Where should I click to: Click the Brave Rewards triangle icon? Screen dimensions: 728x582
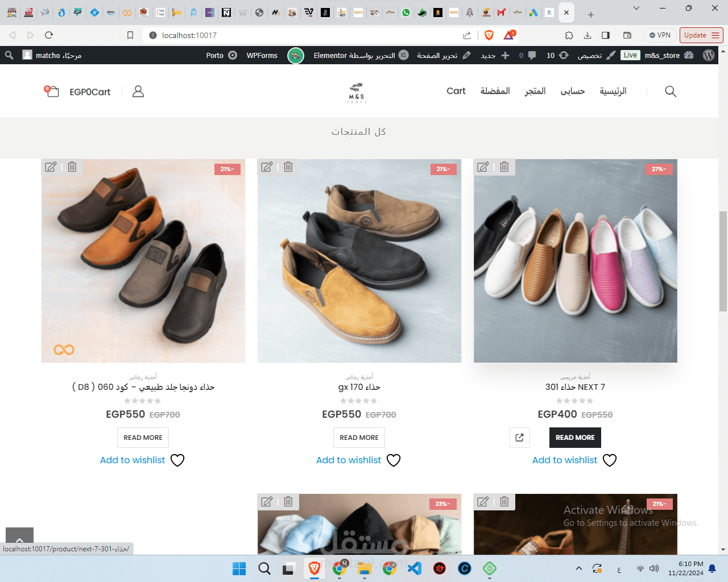(x=509, y=35)
